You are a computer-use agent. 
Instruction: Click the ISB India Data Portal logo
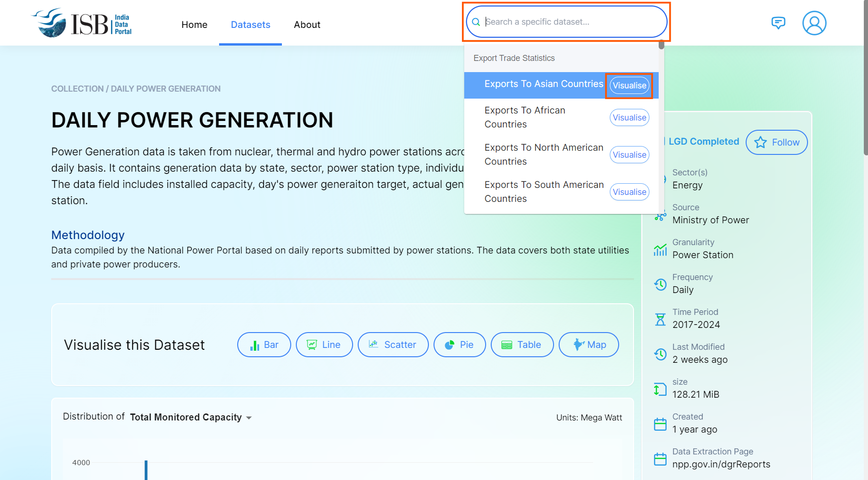[x=82, y=23]
